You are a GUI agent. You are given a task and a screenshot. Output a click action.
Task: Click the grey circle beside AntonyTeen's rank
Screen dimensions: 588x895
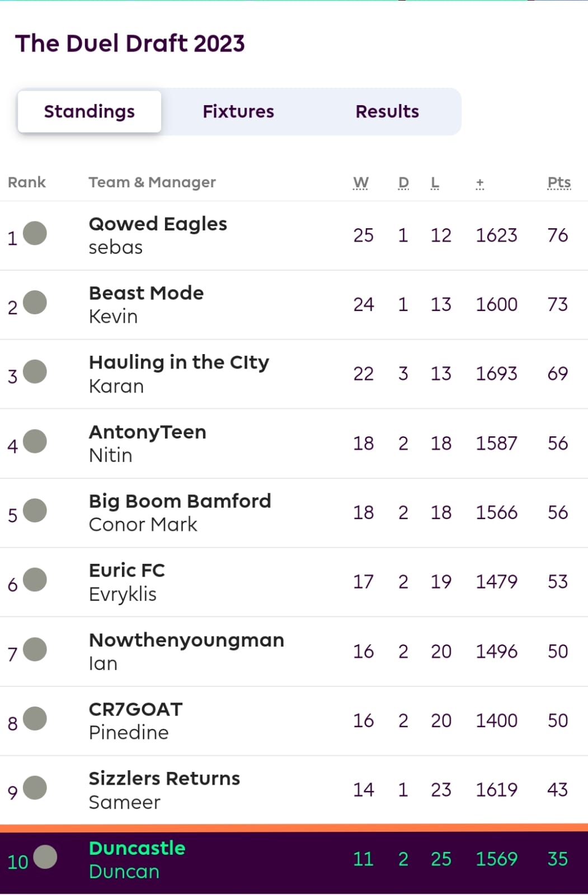tap(35, 441)
